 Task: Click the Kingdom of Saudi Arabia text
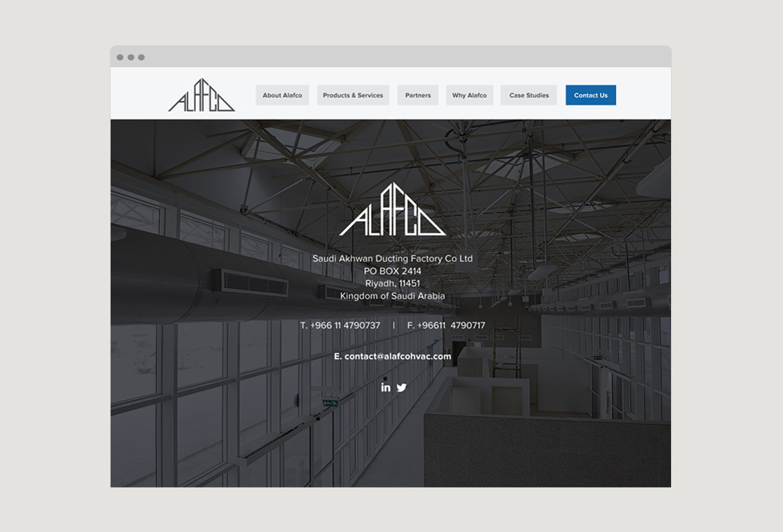pyautogui.click(x=392, y=296)
